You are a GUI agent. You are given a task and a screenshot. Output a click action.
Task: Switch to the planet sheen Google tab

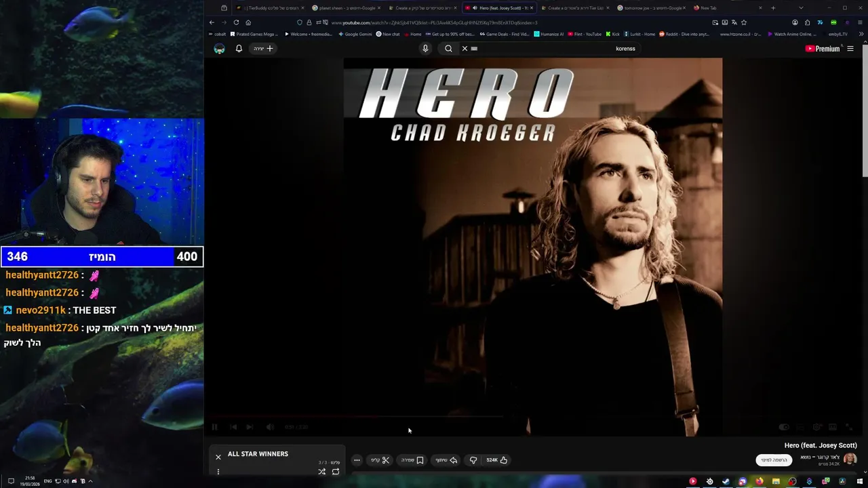[x=346, y=8]
